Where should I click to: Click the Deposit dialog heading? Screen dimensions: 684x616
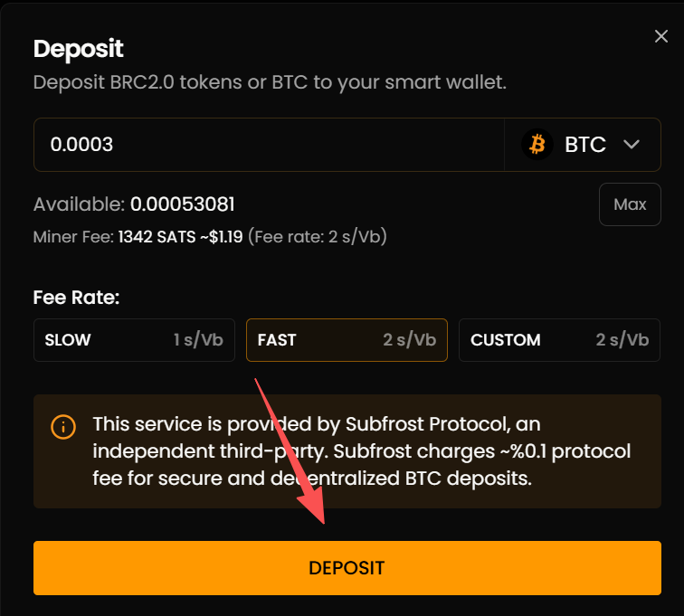(79, 48)
